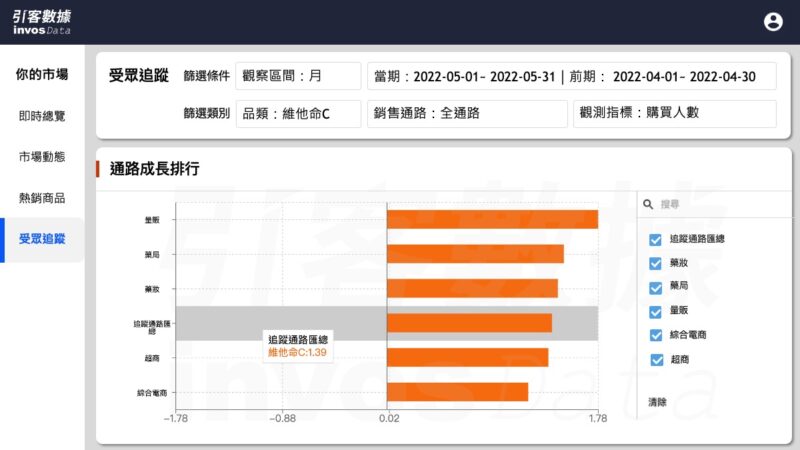Click the invos Data logo

tap(41, 22)
